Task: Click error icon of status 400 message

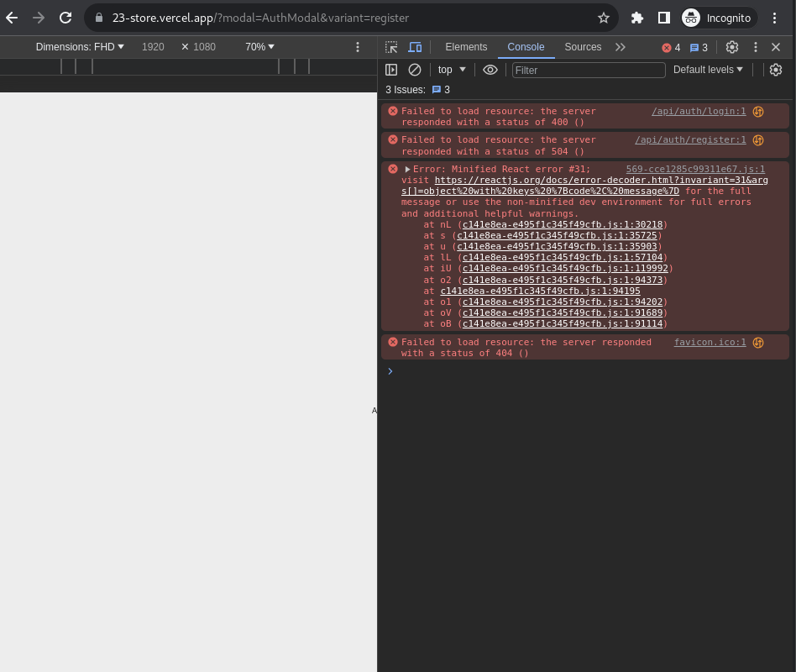Action: [392, 111]
